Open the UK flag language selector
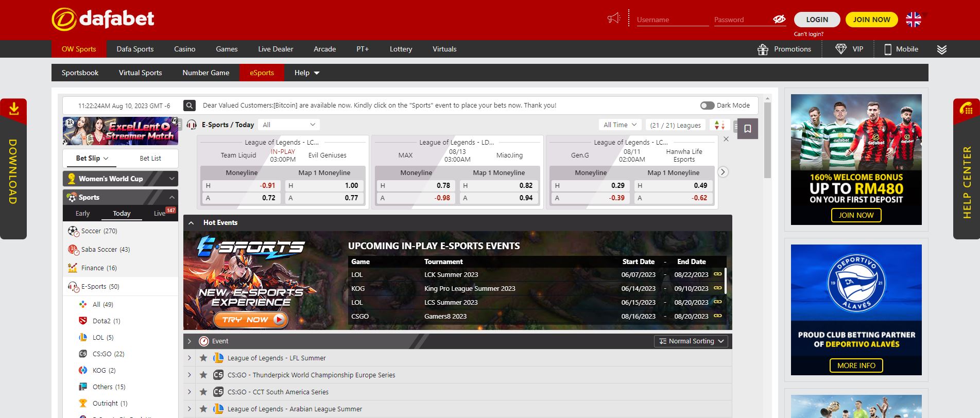The image size is (980, 418). coord(914,20)
